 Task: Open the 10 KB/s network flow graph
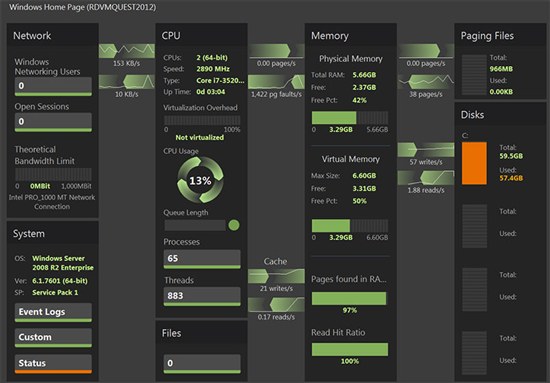pos(127,82)
